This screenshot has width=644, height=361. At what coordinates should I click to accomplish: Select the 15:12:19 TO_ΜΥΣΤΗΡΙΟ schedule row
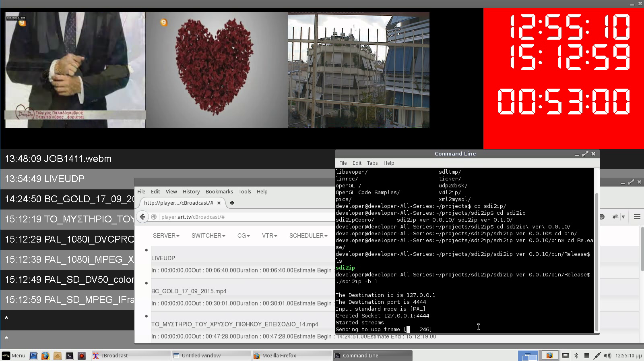coord(67,219)
